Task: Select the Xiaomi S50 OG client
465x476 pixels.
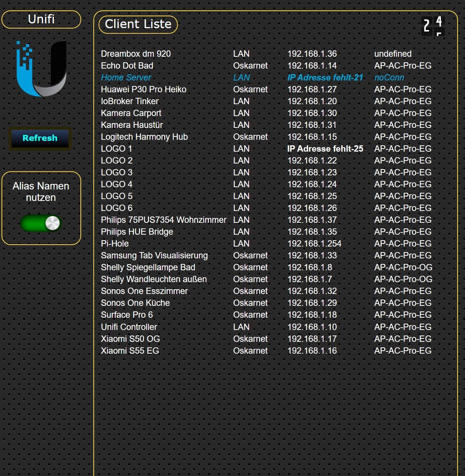Action: coord(130,339)
